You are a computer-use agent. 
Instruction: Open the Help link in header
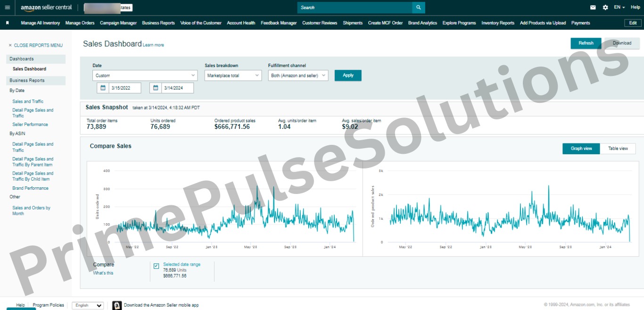coord(635,7)
